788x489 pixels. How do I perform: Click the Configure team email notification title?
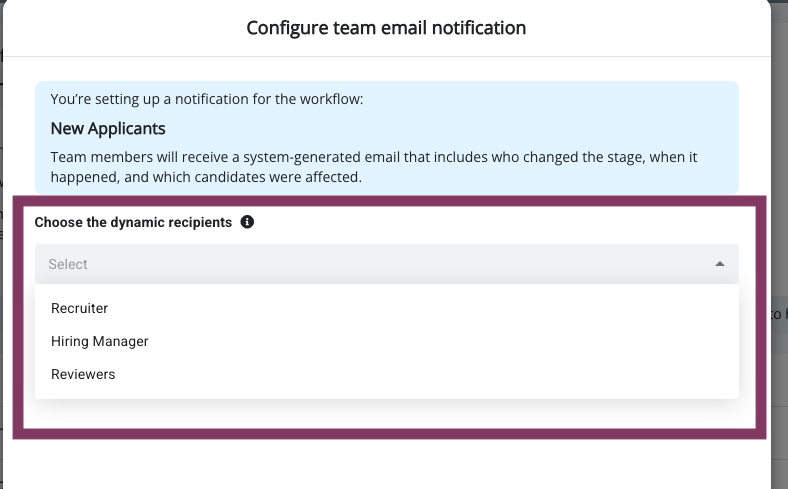[x=386, y=28]
